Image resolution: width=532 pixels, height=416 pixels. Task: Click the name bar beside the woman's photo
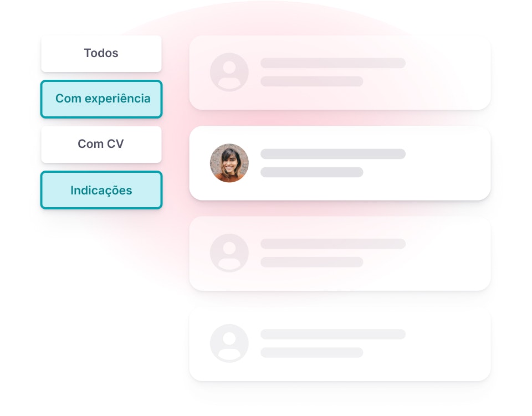332,154
